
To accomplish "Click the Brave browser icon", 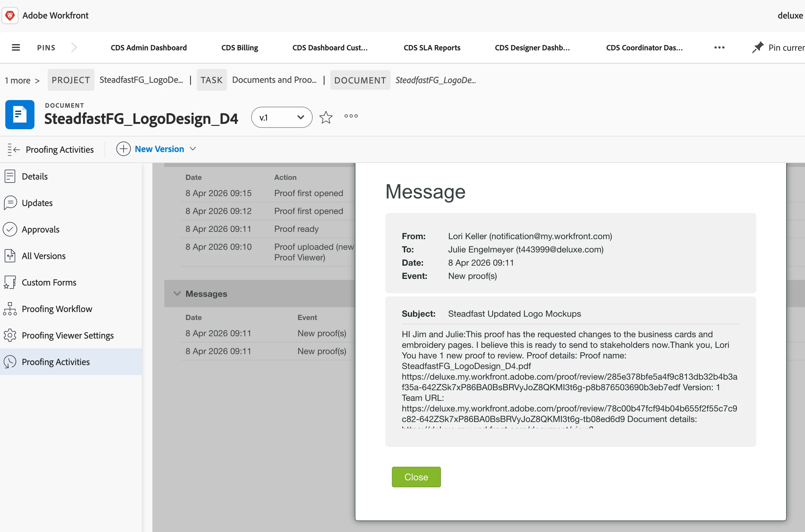I will pos(10,16).
